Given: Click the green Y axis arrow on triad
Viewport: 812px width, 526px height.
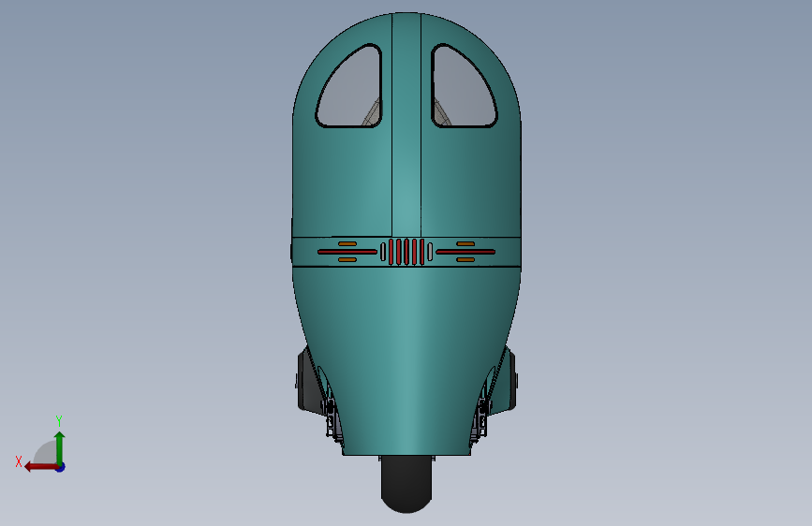Looking at the screenshot, I should 60,447.
